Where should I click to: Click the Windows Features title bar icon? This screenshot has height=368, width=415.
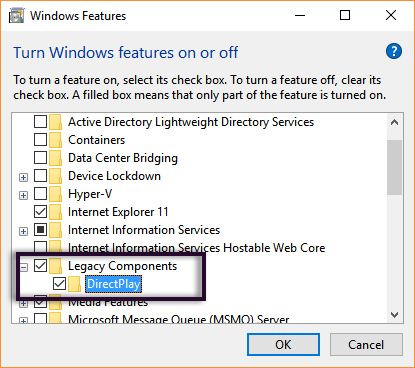click(16, 16)
